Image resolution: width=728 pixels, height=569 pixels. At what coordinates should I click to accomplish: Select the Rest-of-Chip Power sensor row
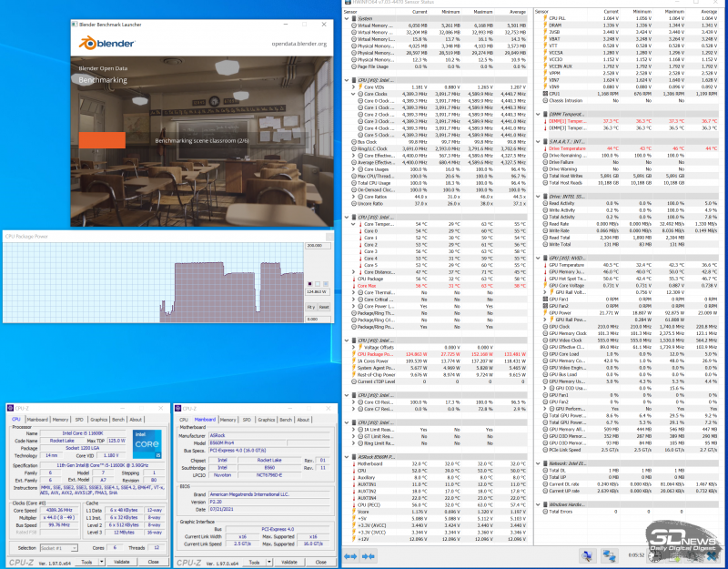click(x=439, y=375)
